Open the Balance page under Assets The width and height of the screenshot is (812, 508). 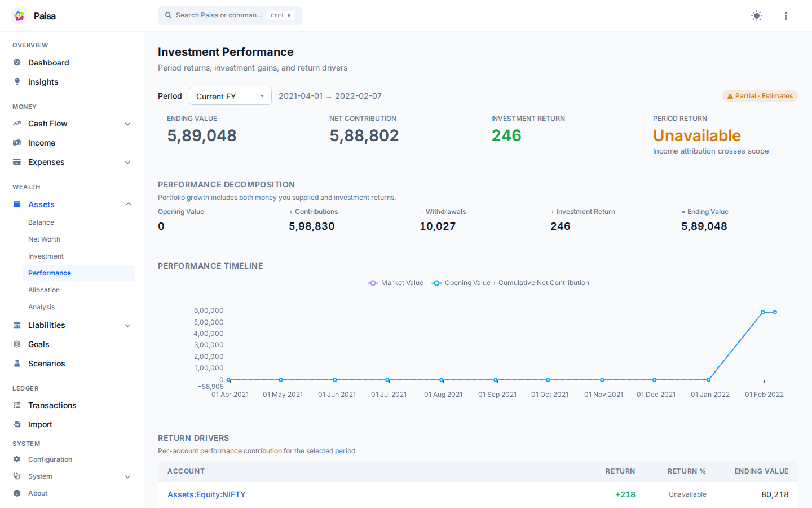(x=41, y=222)
